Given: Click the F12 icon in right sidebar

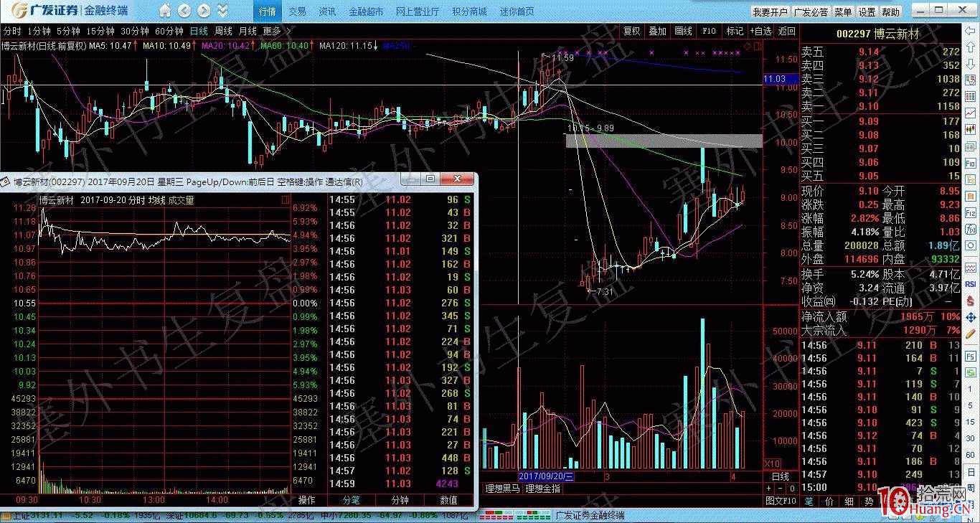Looking at the screenshot, I should [970, 213].
